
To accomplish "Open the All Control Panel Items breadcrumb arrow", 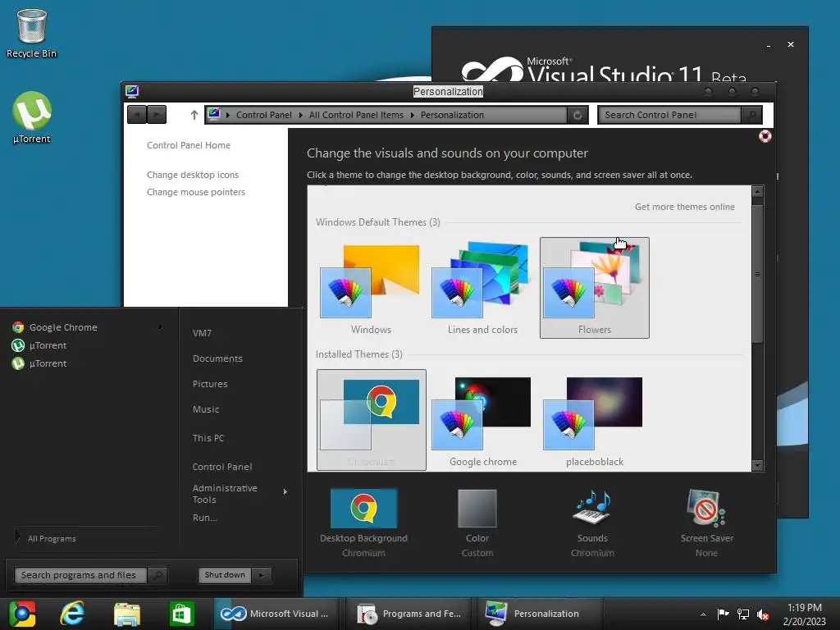I will pos(412,115).
